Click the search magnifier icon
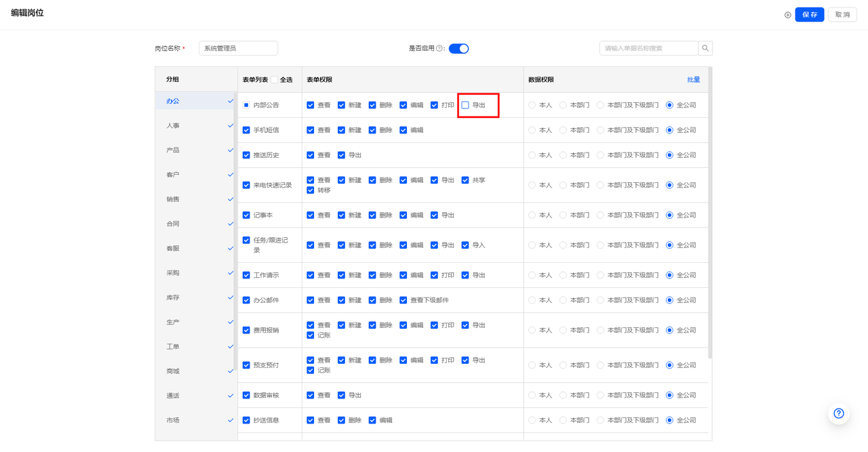Image resolution: width=868 pixels, height=452 pixels. click(705, 48)
